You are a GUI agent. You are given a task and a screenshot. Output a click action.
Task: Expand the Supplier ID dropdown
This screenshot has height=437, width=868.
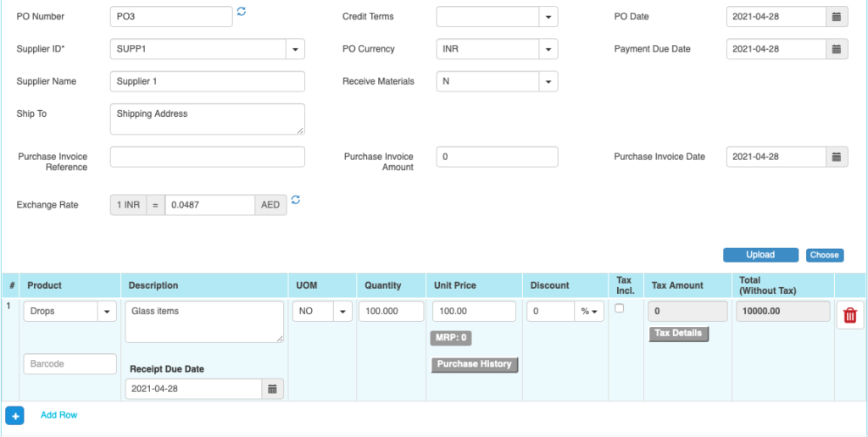click(295, 48)
